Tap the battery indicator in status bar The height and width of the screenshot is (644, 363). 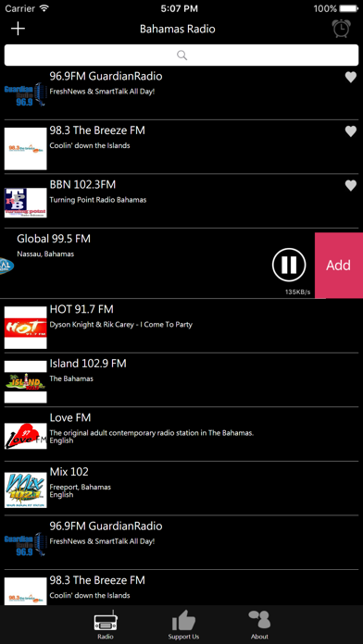pos(349,8)
